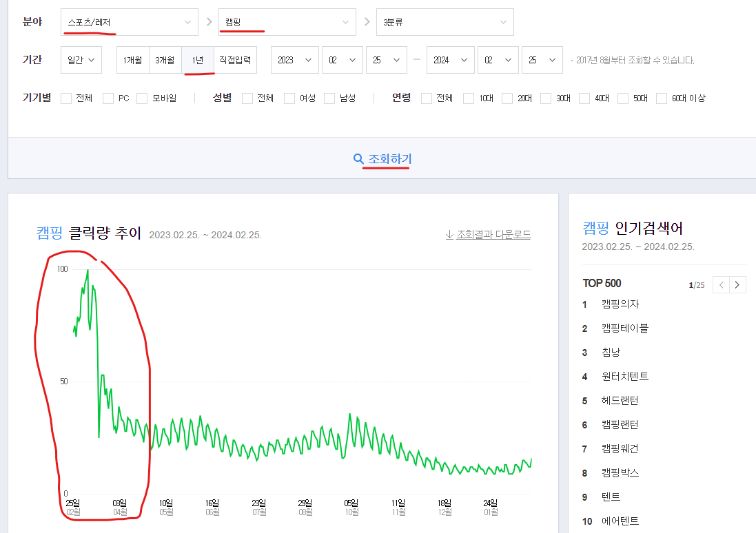Select the 1개월 period option
Image resolution: width=756 pixels, height=533 pixels.
point(132,60)
